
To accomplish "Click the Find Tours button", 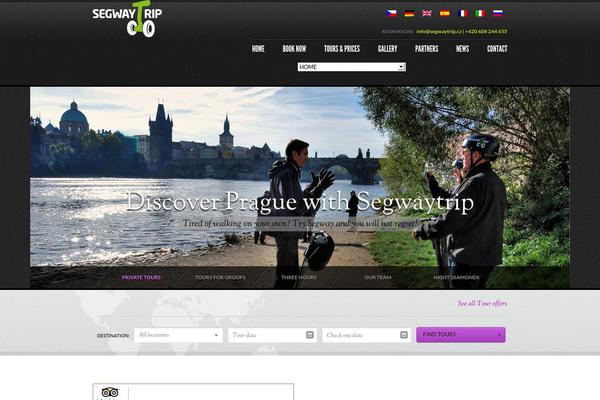I will [x=461, y=335].
